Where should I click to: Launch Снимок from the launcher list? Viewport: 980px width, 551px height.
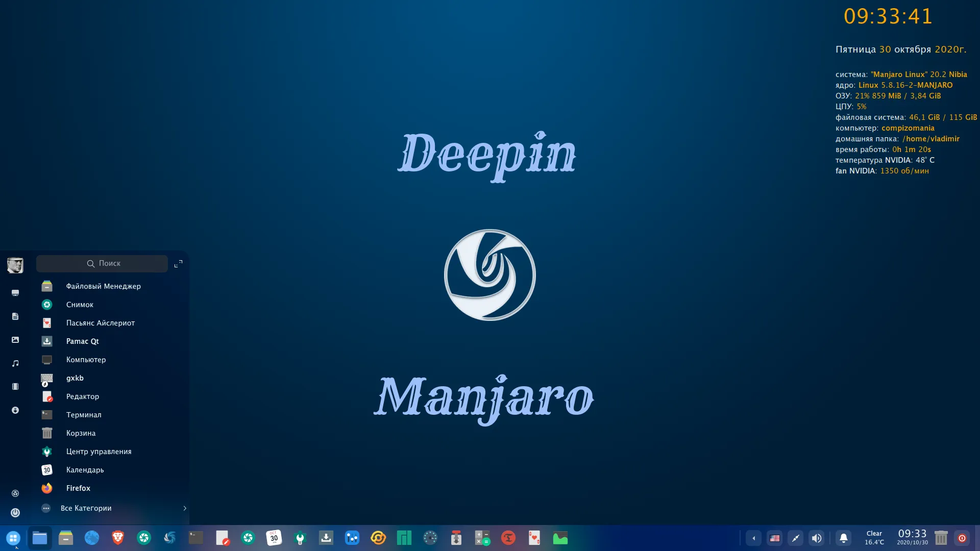[111, 305]
